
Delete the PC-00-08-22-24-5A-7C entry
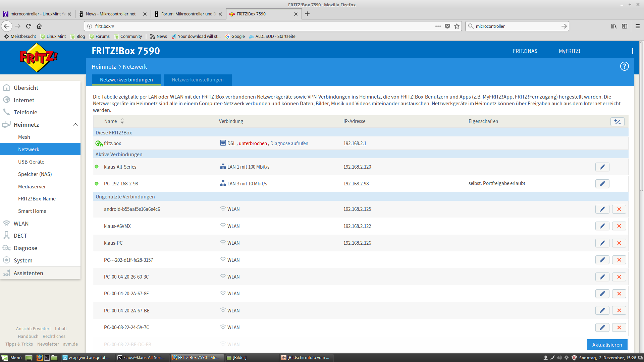619,327
